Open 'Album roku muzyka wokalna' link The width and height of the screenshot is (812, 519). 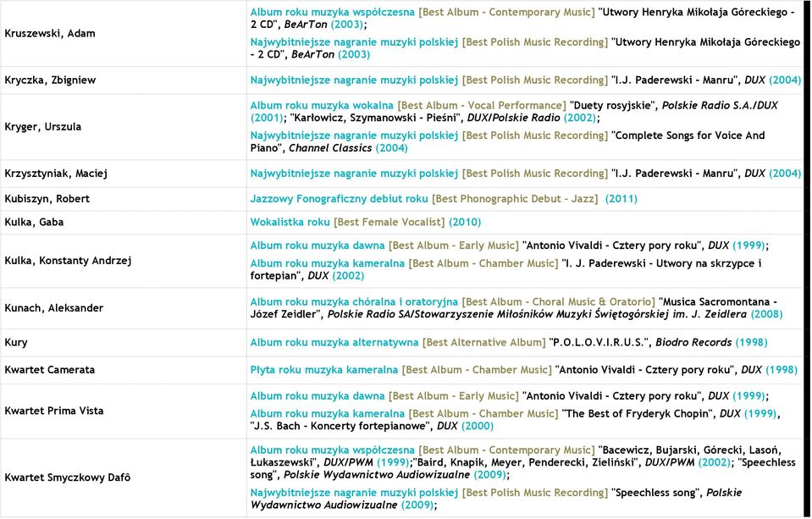322,106
